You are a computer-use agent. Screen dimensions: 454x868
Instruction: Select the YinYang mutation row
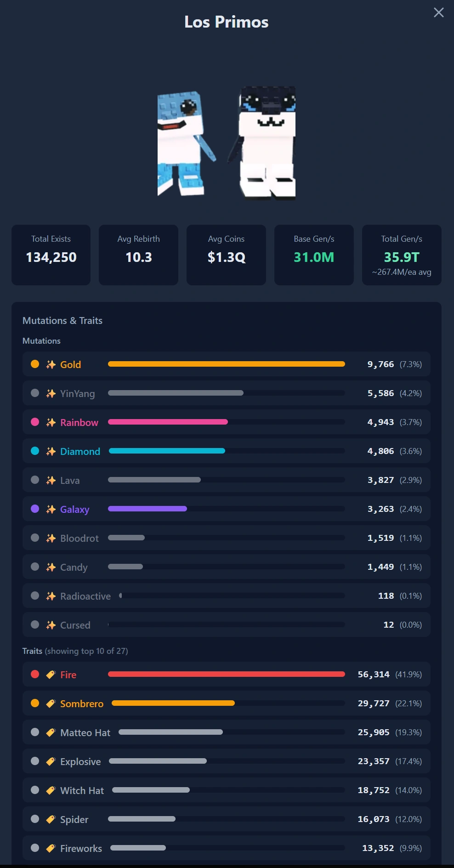click(227, 393)
